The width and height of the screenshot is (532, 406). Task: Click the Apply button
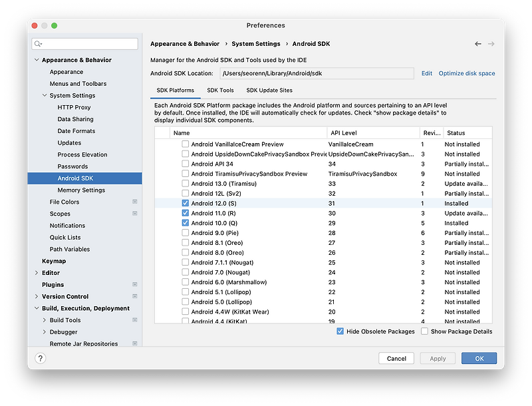[x=438, y=359]
